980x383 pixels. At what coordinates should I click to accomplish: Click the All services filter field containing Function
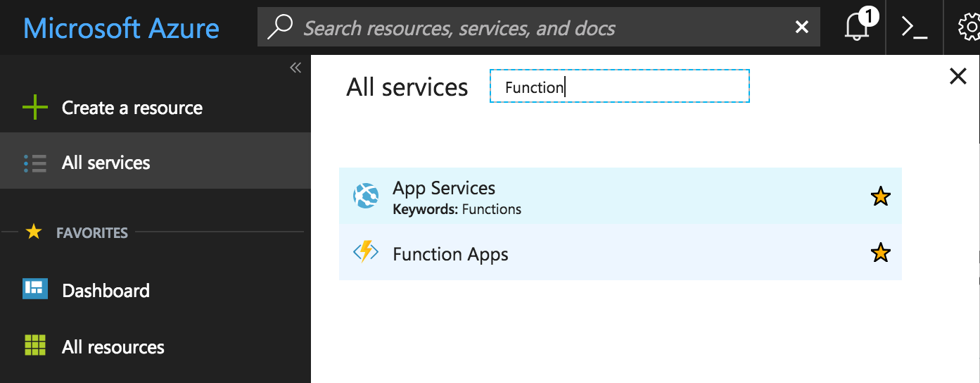[x=620, y=87]
